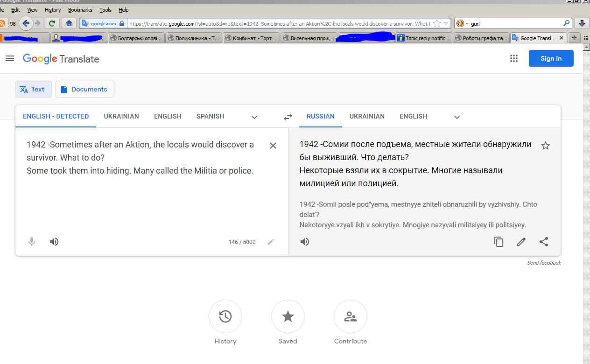Select Ukrainian as target language
The height and width of the screenshot is (364, 590).
click(x=367, y=116)
